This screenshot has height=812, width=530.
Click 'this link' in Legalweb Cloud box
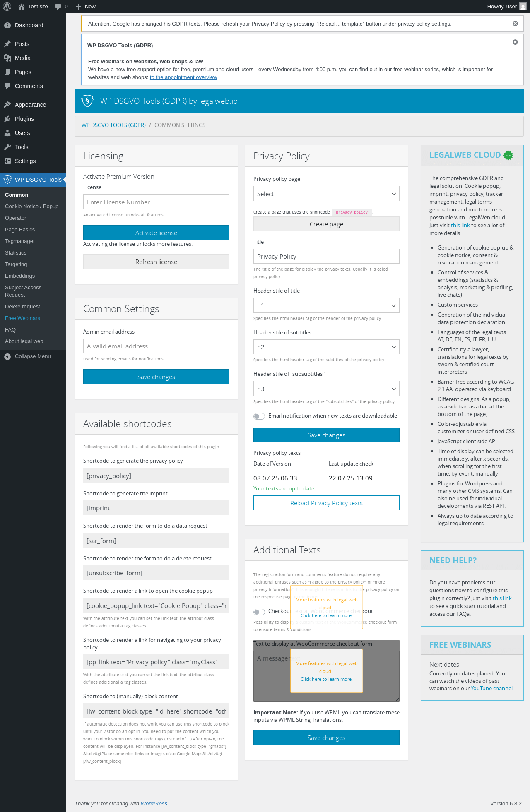point(460,226)
